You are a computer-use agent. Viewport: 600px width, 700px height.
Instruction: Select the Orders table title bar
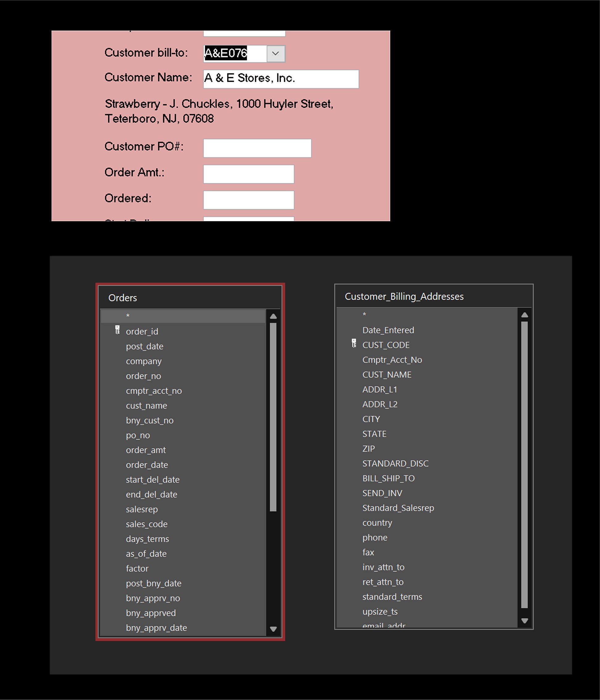[x=191, y=298]
